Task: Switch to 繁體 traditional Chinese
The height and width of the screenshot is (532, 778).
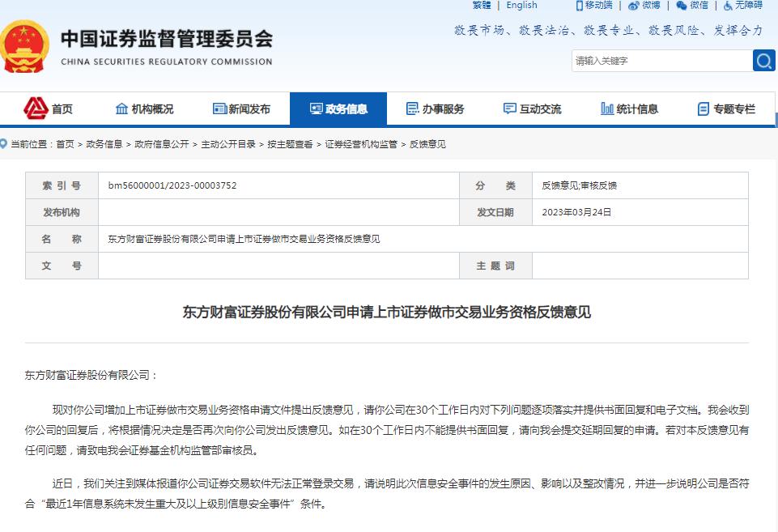Action: (480, 6)
